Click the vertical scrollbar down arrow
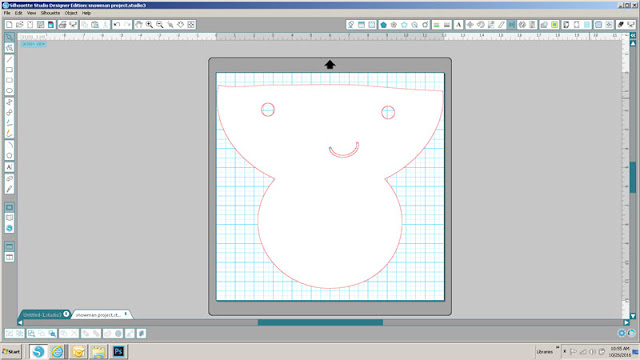The width and height of the screenshot is (640, 360). pos(633,316)
